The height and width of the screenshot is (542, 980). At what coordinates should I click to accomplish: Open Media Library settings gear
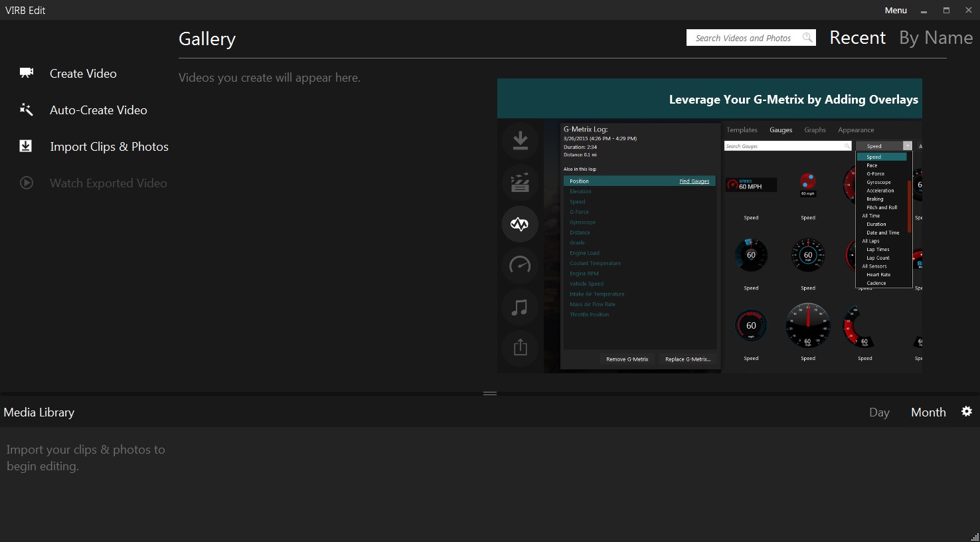click(967, 412)
